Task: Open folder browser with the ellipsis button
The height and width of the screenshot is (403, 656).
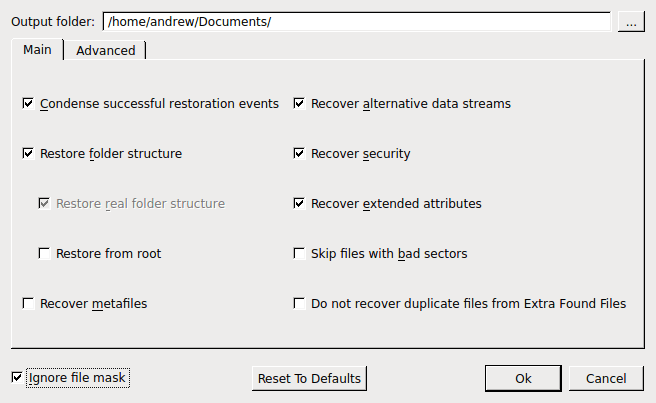Action: click(631, 22)
